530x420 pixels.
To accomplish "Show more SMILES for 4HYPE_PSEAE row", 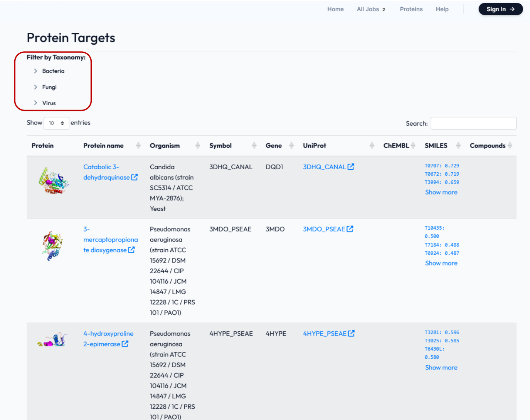I will (x=441, y=368).
